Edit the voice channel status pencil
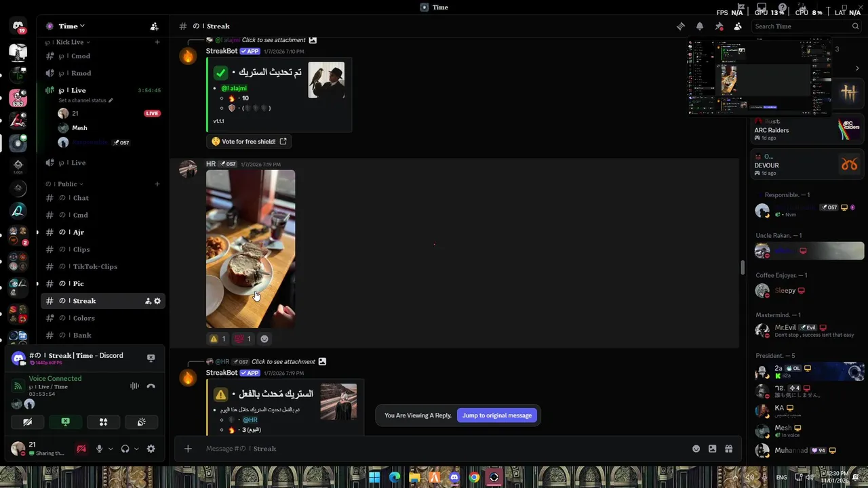 (x=111, y=100)
